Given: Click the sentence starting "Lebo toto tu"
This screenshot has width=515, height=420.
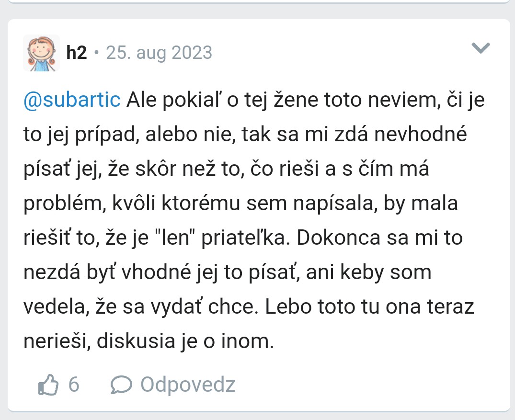Looking at the screenshot, I should pyautogui.click(x=369, y=307).
